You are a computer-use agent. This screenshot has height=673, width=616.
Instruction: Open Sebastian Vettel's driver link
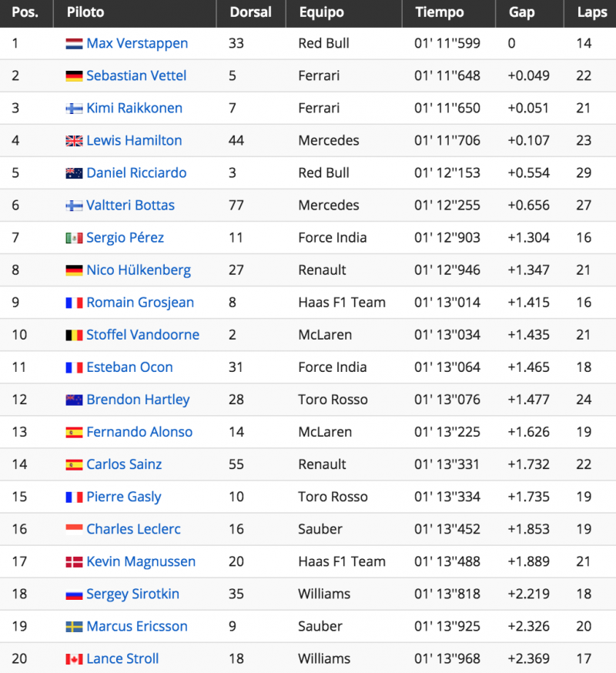tap(136, 75)
